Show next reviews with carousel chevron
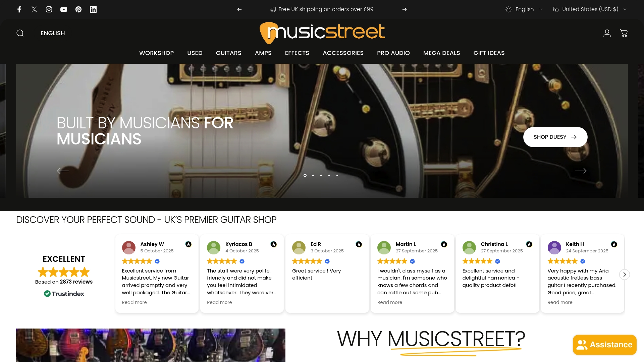 point(625,274)
